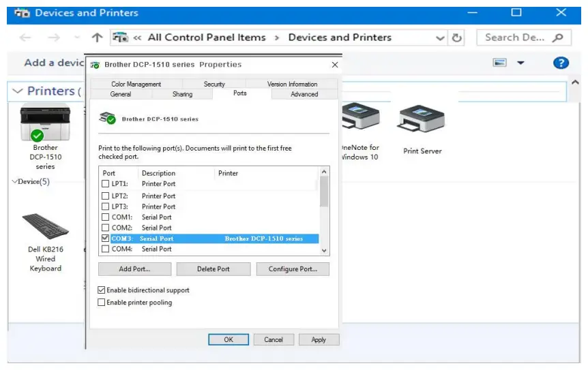Check the LPT1 port checkbox
The height and width of the screenshot is (370, 588).
pyautogui.click(x=105, y=184)
